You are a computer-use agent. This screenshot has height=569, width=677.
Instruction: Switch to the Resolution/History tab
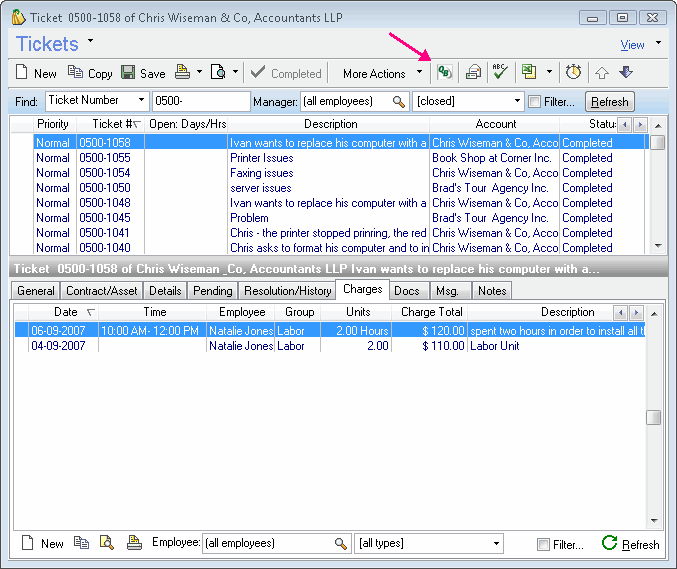point(287,290)
